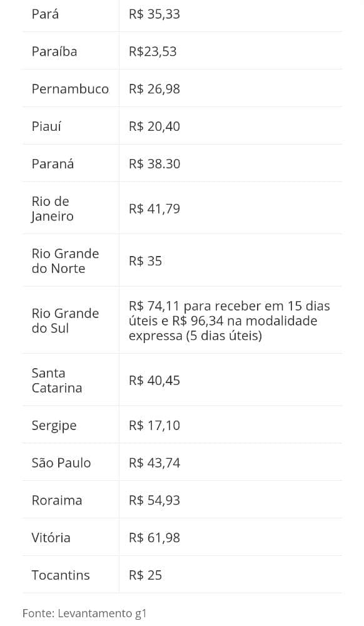The height and width of the screenshot is (626, 364).
Task: Click the R$23,53 value for Paraíba
Action: [153, 51]
